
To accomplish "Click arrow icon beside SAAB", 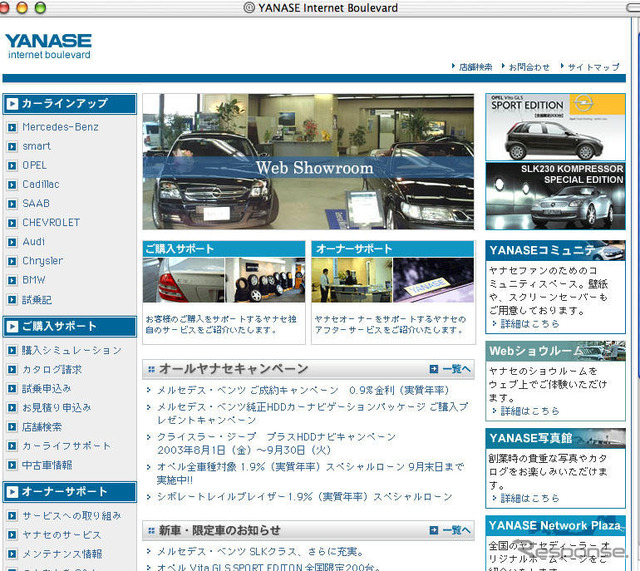I will 12,204.
